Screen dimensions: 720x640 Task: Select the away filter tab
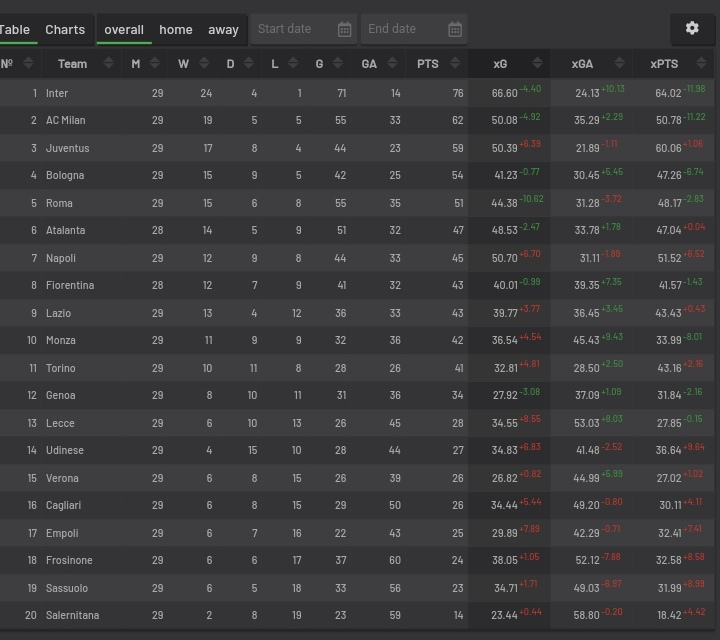tap(223, 30)
